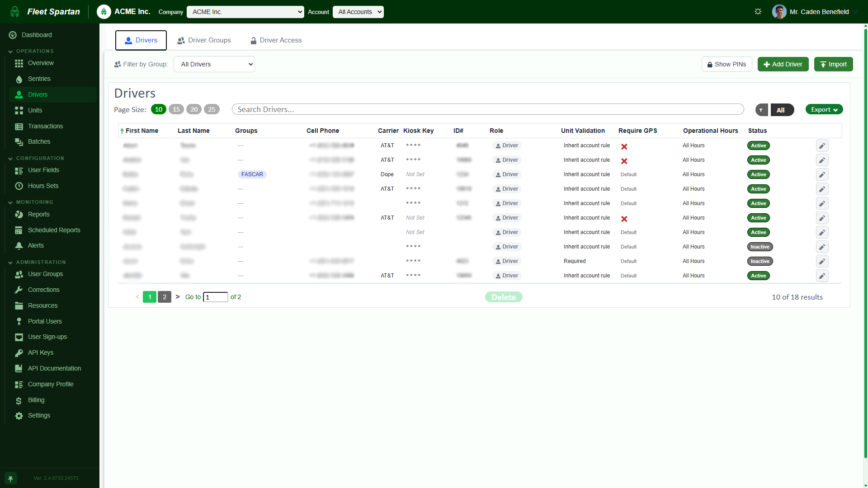Switch to the Driver Access tab
This screenshot has height=488, width=868.
[276, 40]
